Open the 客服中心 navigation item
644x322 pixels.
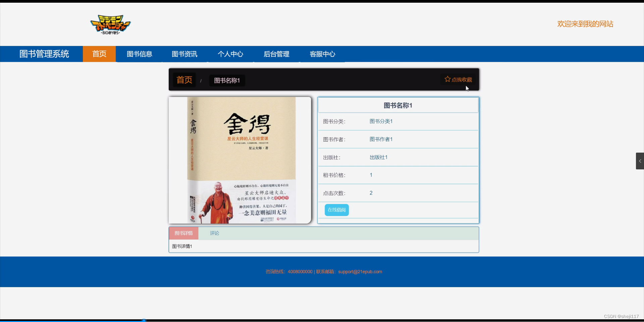(322, 54)
